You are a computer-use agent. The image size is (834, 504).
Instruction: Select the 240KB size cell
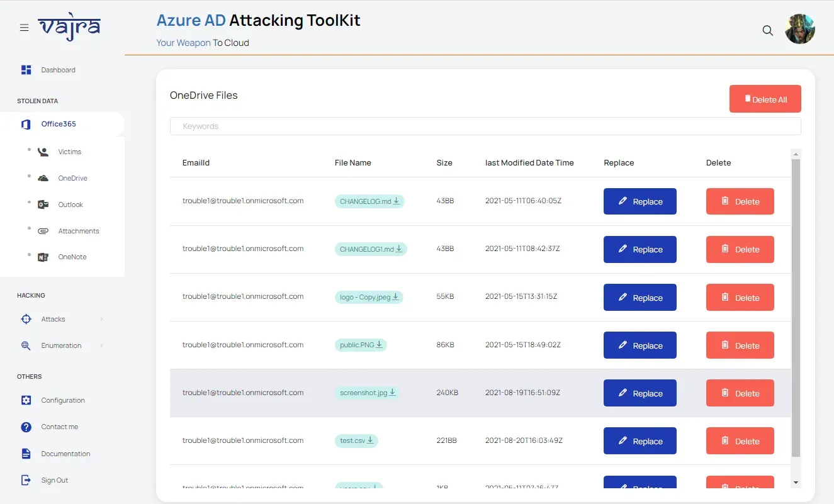point(448,393)
